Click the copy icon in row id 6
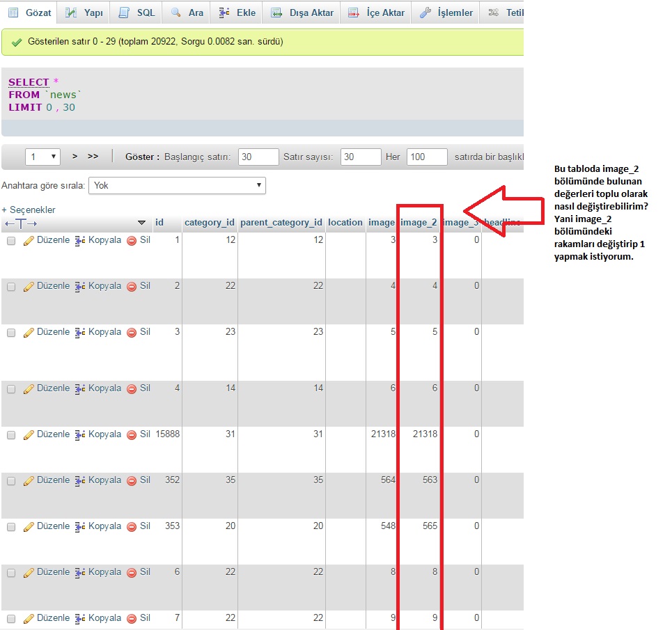The width and height of the screenshot is (672, 630). click(x=79, y=573)
